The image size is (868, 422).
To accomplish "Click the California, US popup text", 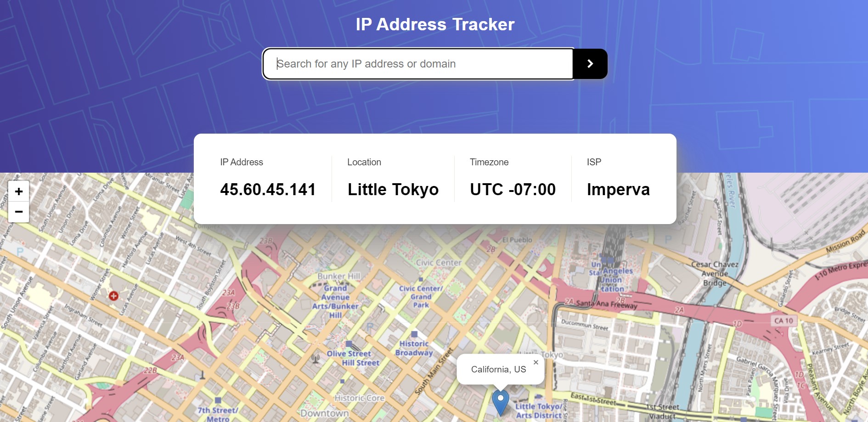I will (498, 369).
